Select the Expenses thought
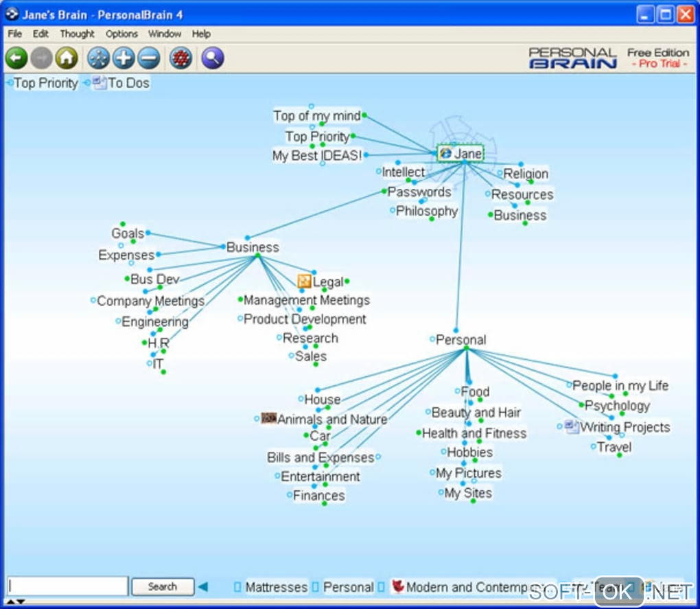This screenshot has width=700, height=609. [x=126, y=255]
